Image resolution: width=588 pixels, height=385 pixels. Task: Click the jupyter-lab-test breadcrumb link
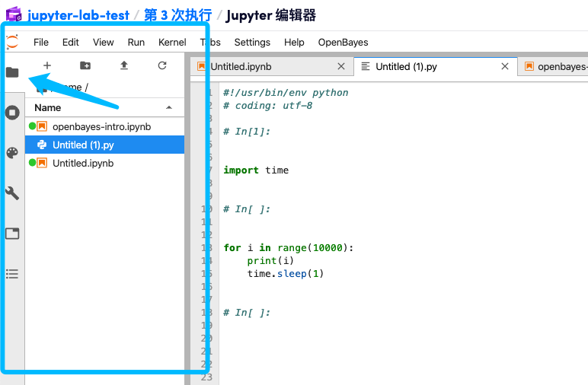pyautogui.click(x=78, y=15)
